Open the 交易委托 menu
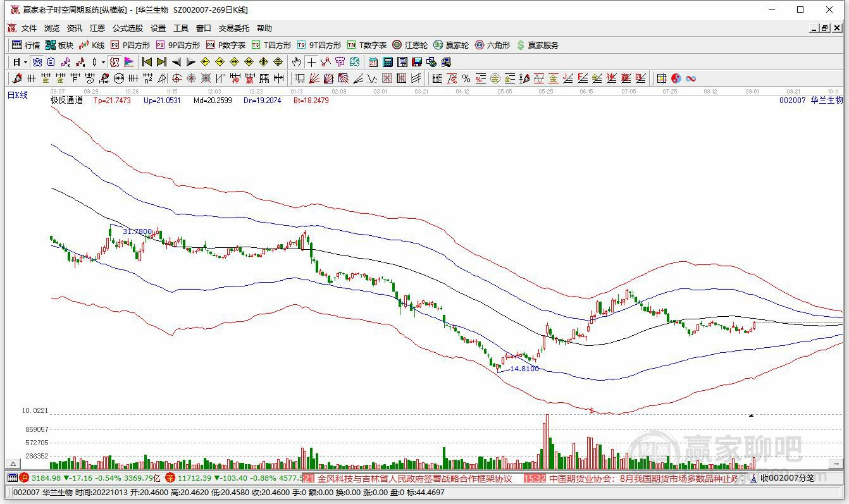This screenshot has width=849, height=504. point(234,28)
